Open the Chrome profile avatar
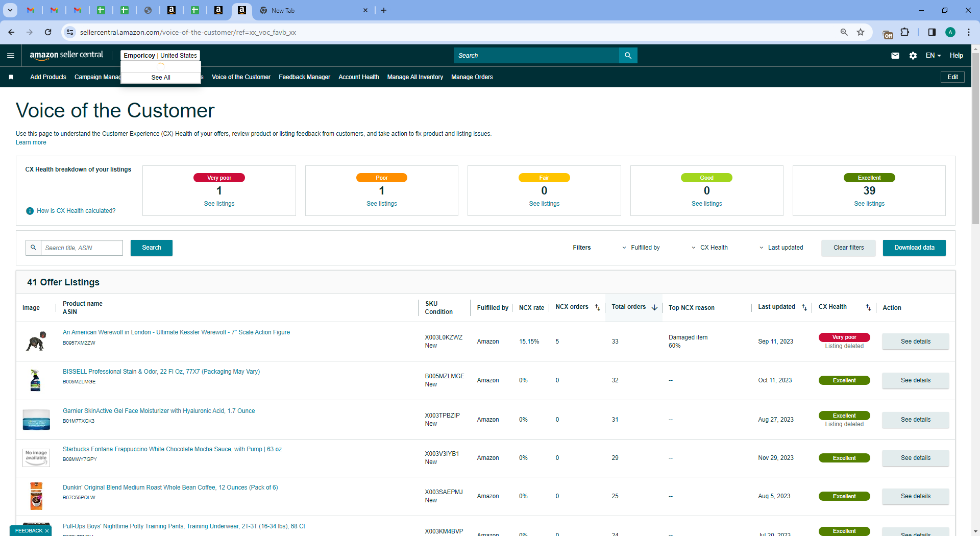The width and height of the screenshot is (980, 536). 950,32
